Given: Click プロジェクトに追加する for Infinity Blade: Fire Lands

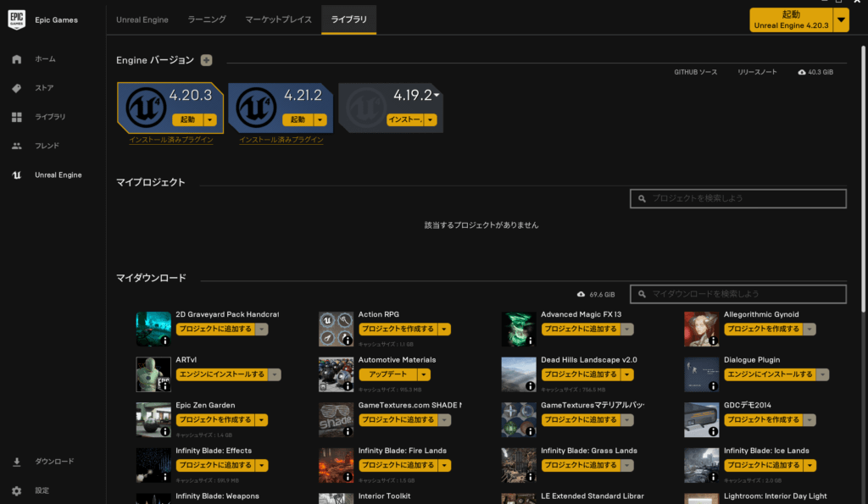Looking at the screenshot, I should (x=398, y=465).
